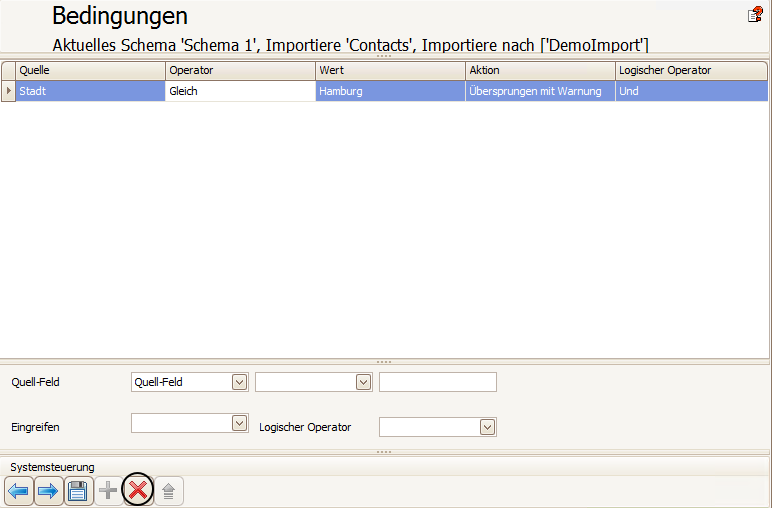This screenshot has height=508, width=772.
Task: Sort by the Quelle column header
Action: [x=90, y=70]
